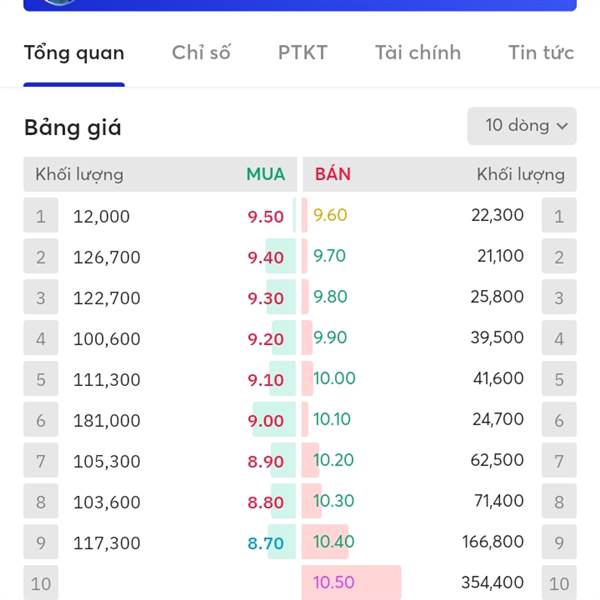Choose buy price 8.70
Image resolution: width=600 pixels, height=600 pixels.
click(x=266, y=543)
